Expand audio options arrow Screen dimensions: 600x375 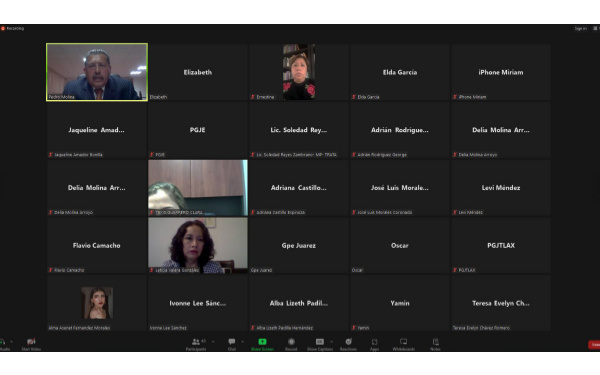[x=11, y=342]
